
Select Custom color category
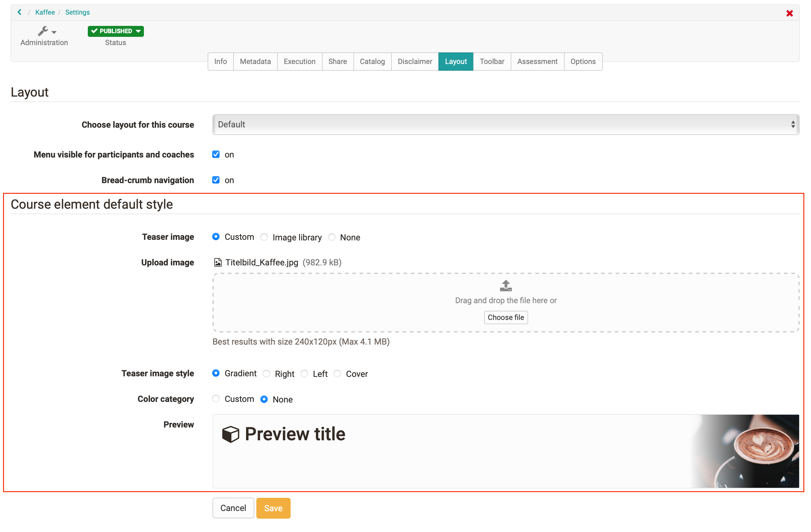pos(216,399)
